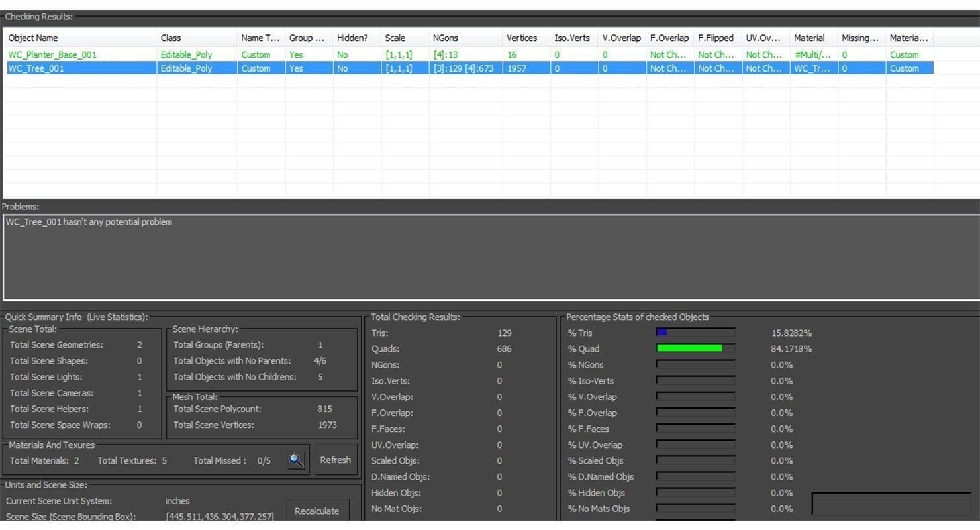980x530 pixels.
Task: Select the WC_Tree_001 row
Action: click(x=468, y=68)
